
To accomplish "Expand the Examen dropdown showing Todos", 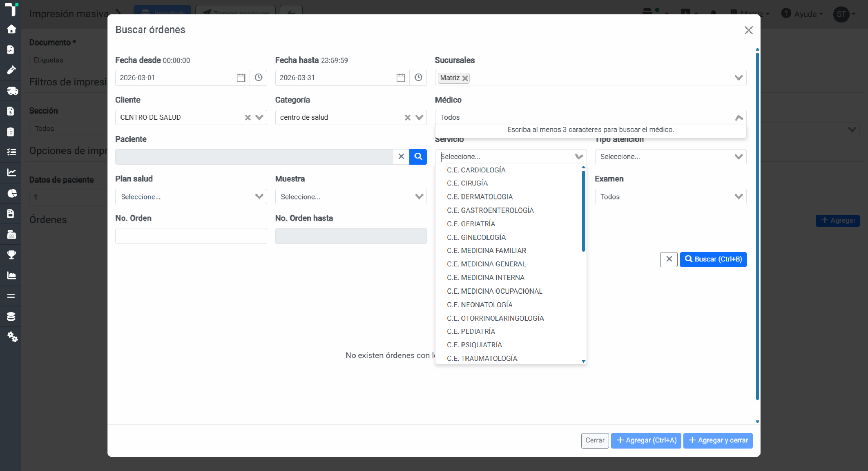I will (671, 197).
